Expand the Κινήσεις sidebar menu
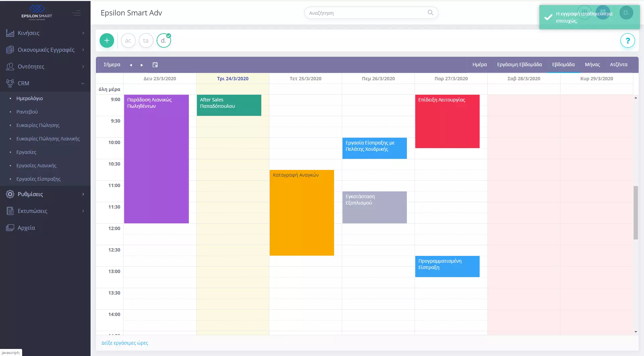Screen dimensions: 644x356 point(45,33)
